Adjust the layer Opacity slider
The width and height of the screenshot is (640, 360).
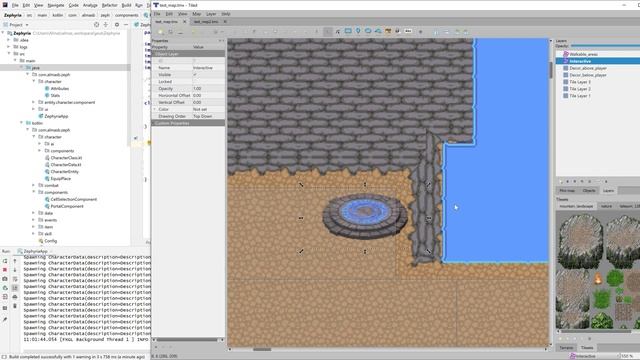coord(605,46)
